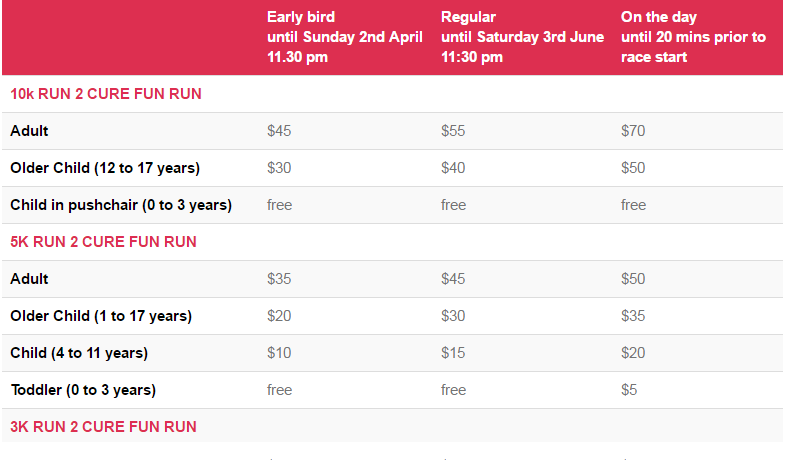The image size is (791, 460).
Task: Click Child in pushchair (0 to 3 years) label
Action: click(121, 205)
